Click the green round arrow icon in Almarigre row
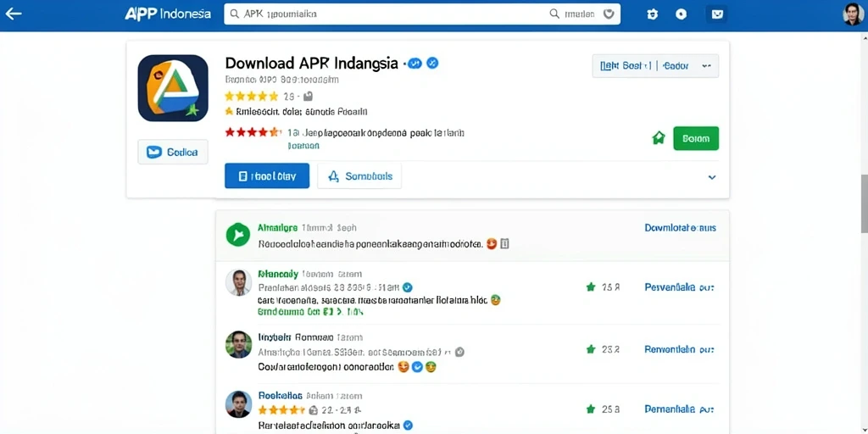 click(238, 236)
